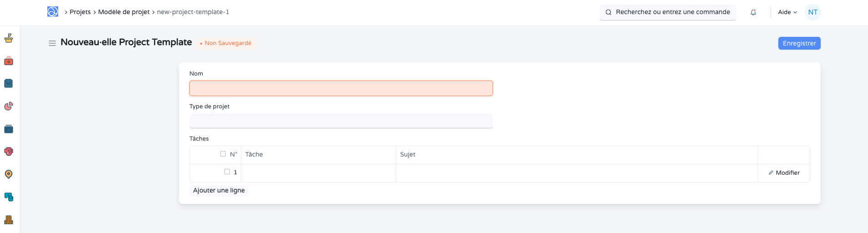Open the Type de projet dropdown field
This screenshot has width=868, height=233.
click(341, 121)
